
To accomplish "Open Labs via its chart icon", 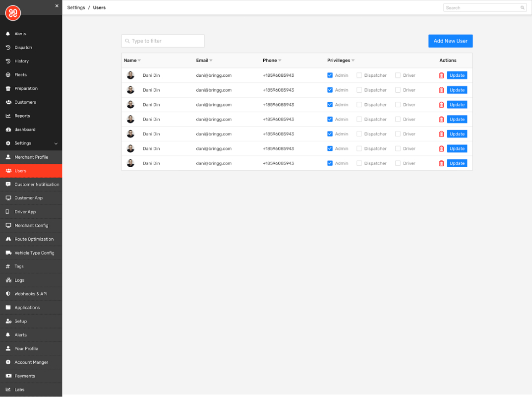I will 8,390.
